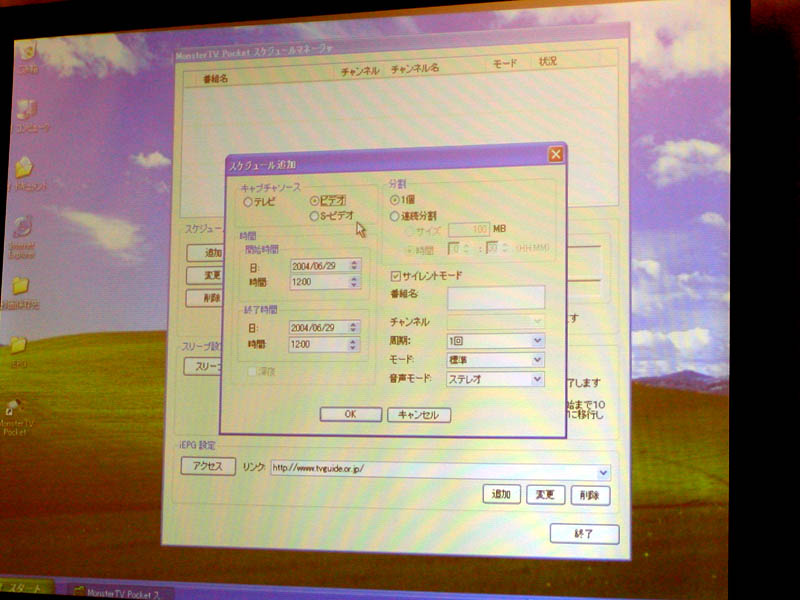
Task: Select the テレビ capture source
Action: [x=249, y=202]
